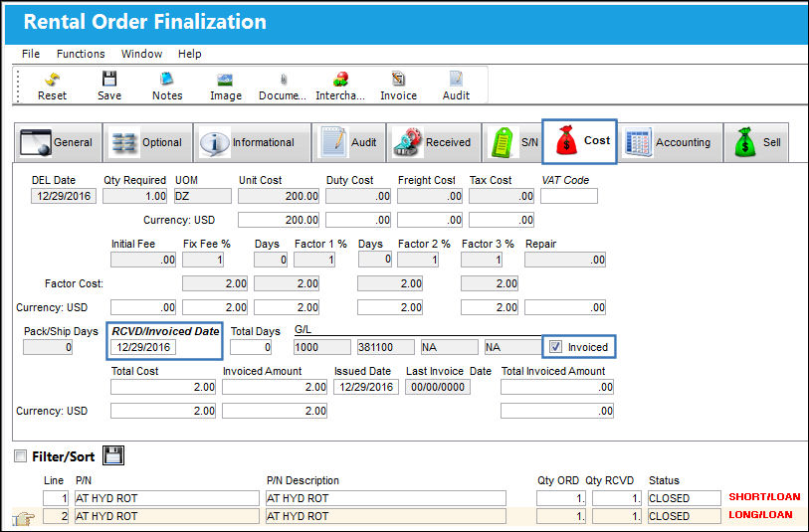This screenshot has height=532, width=809.
Task: Click the Initial Fee field
Action: [x=143, y=260]
